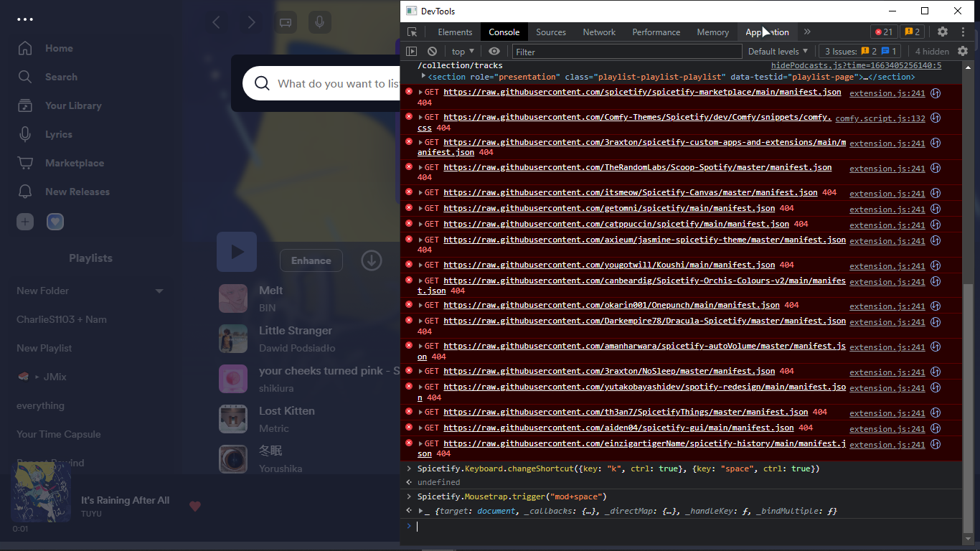Open the CharlieS1103 + Nam playlist

(x=62, y=319)
